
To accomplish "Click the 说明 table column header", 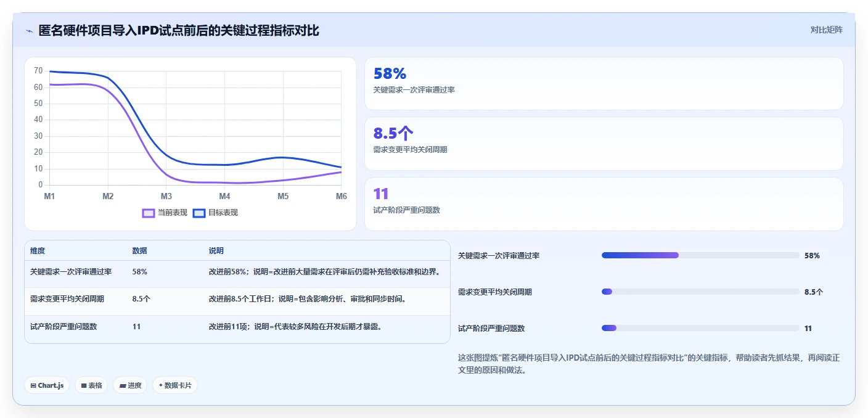I will [216, 251].
